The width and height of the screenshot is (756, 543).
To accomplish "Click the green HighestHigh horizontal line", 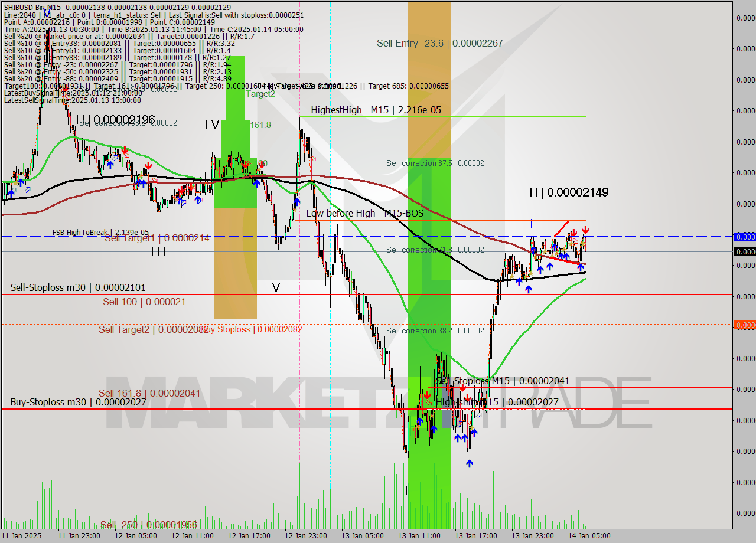I will click(443, 117).
